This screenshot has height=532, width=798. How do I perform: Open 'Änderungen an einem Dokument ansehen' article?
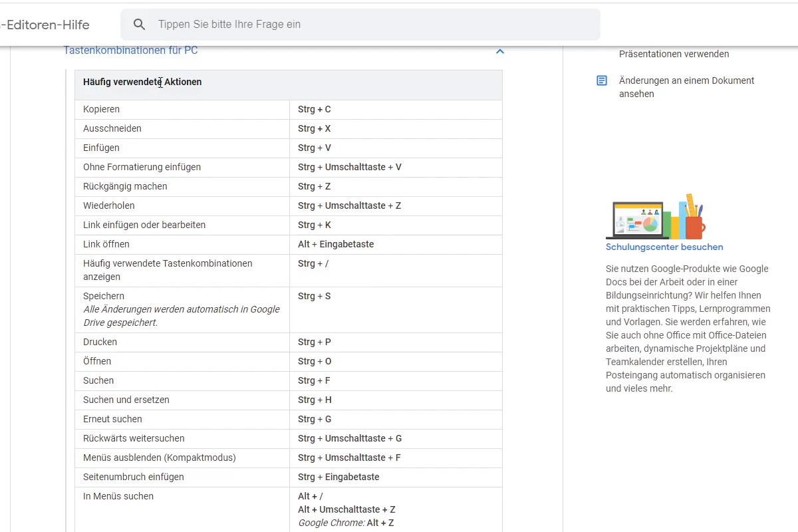pyautogui.click(x=686, y=87)
